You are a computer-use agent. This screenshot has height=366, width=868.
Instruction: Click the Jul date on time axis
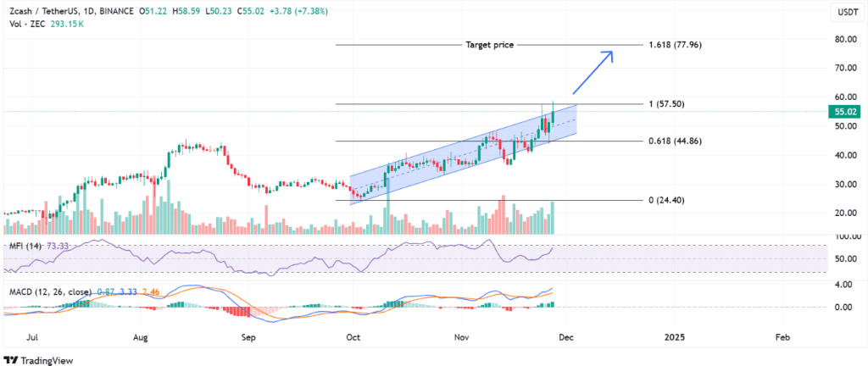[x=33, y=336]
